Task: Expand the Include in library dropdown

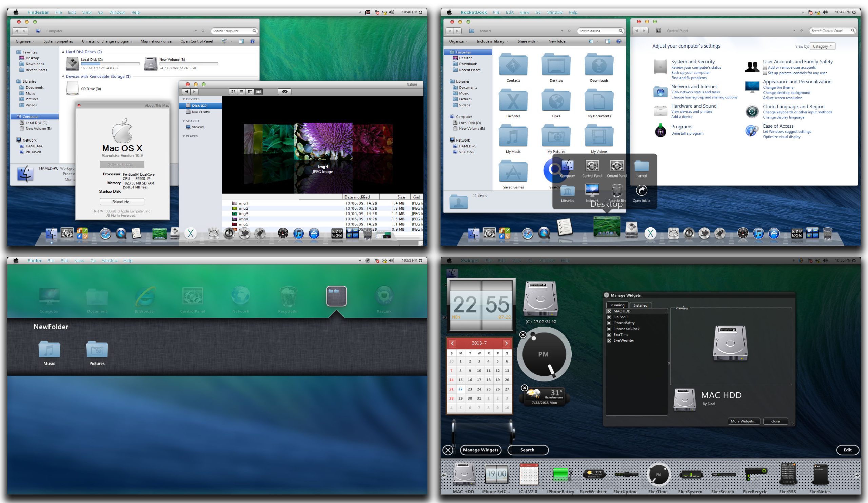Action: (493, 41)
